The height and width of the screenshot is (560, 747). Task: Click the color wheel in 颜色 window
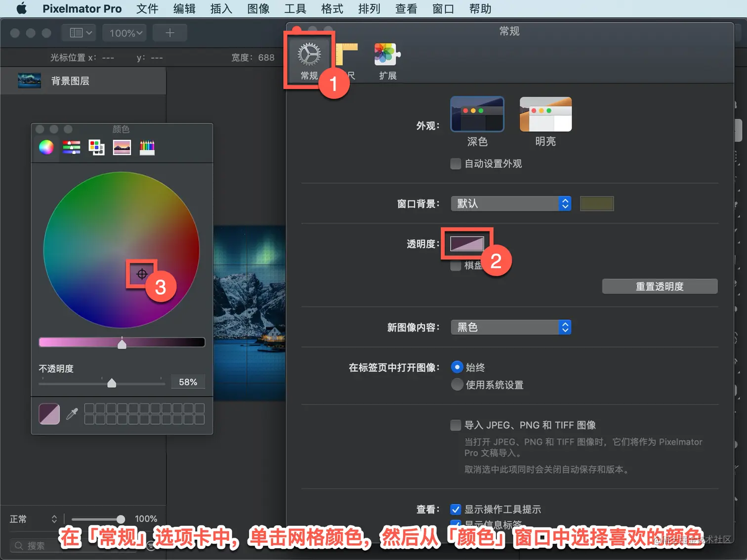122,250
